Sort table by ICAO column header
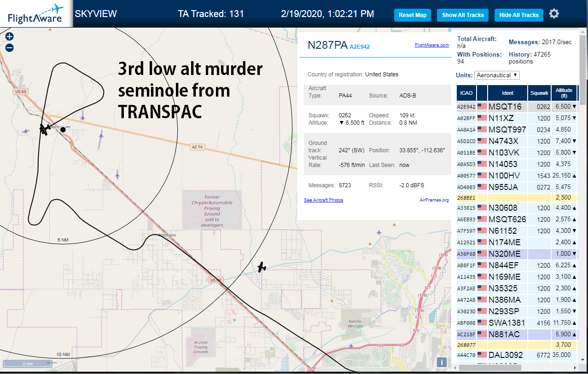Screen dimensions: 588x374 (x=466, y=93)
